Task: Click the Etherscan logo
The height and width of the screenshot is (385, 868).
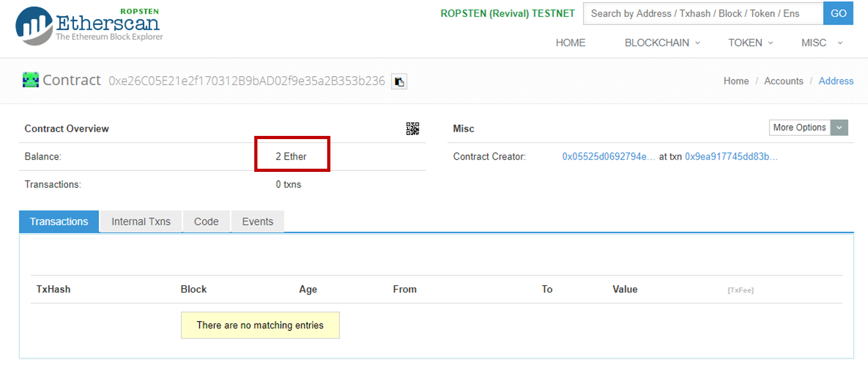Action: point(89,25)
